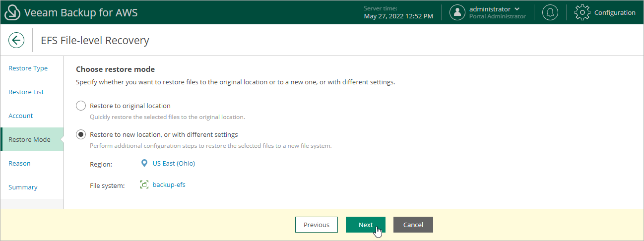The image size is (644, 241).
Task: Click the Configuration gear icon
Action: [x=582, y=12]
